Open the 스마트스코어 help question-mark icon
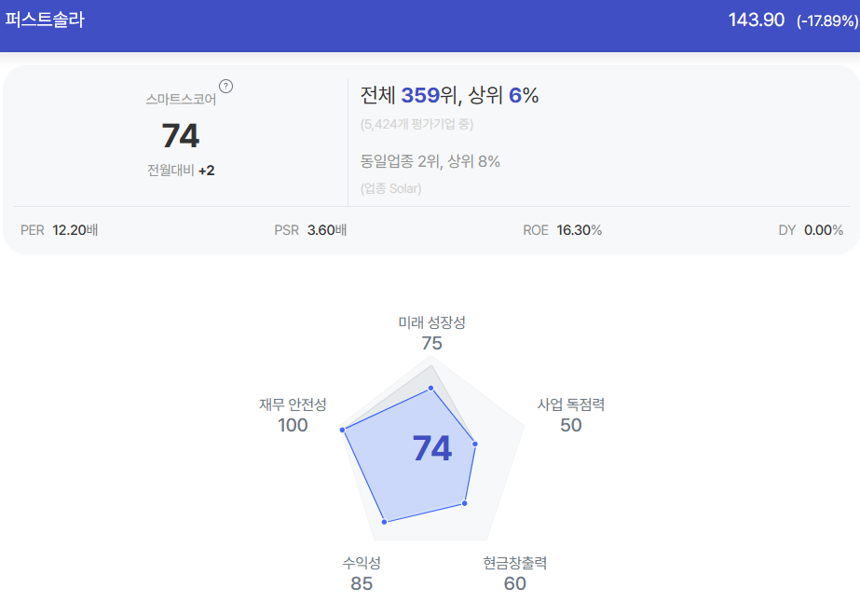The height and width of the screenshot is (616, 860). [226, 86]
